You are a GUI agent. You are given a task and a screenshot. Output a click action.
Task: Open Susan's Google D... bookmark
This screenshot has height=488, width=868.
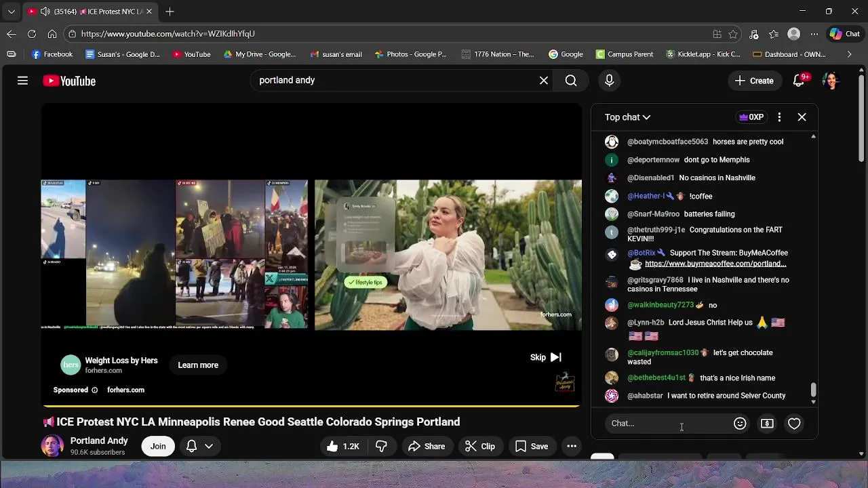coord(123,54)
